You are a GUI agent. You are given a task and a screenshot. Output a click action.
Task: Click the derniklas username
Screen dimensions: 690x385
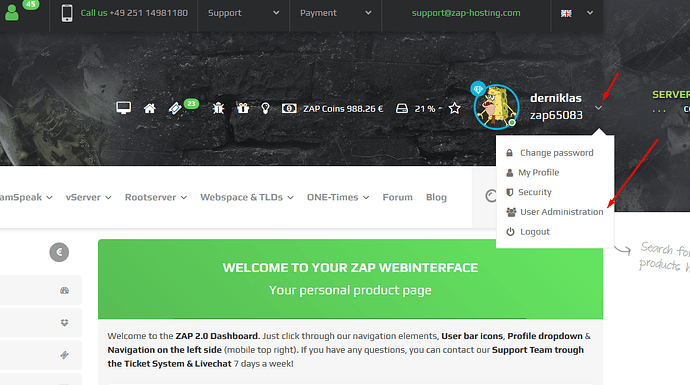point(556,98)
